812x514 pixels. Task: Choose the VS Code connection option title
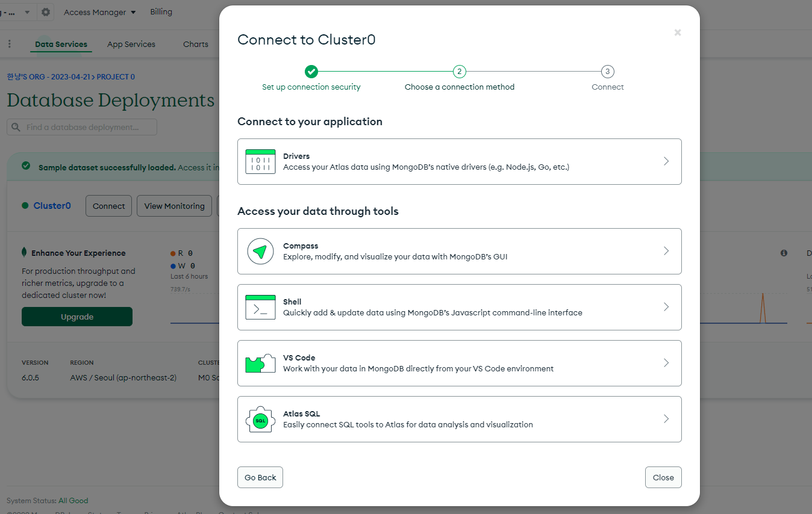click(x=299, y=358)
